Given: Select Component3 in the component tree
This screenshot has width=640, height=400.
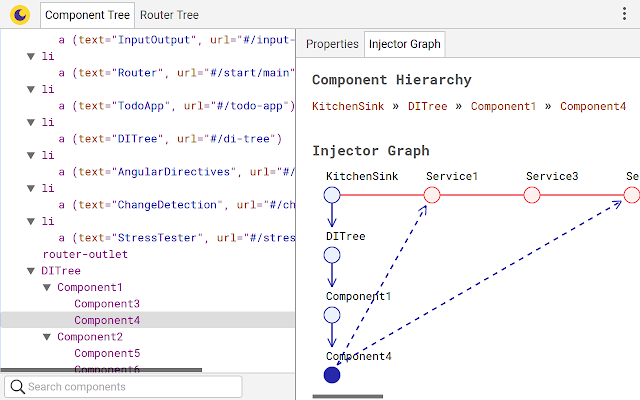Looking at the screenshot, I should [x=107, y=304].
